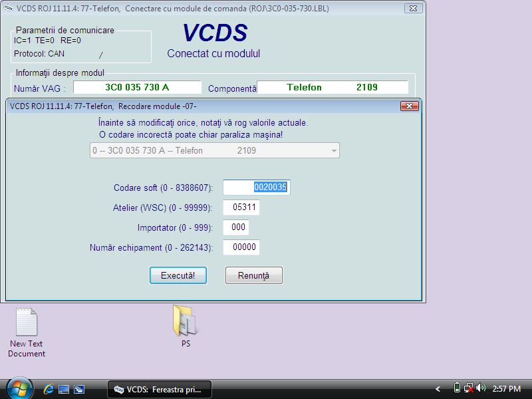Click the 'Protocol: CAN' text
Viewport: 532px width, 399px height.
tap(39, 54)
